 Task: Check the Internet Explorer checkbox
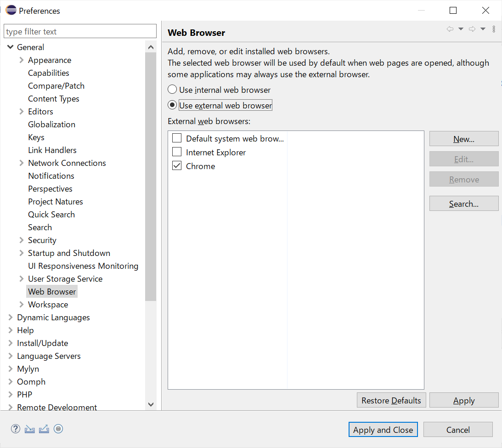pyautogui.click(x=177, y=152)
